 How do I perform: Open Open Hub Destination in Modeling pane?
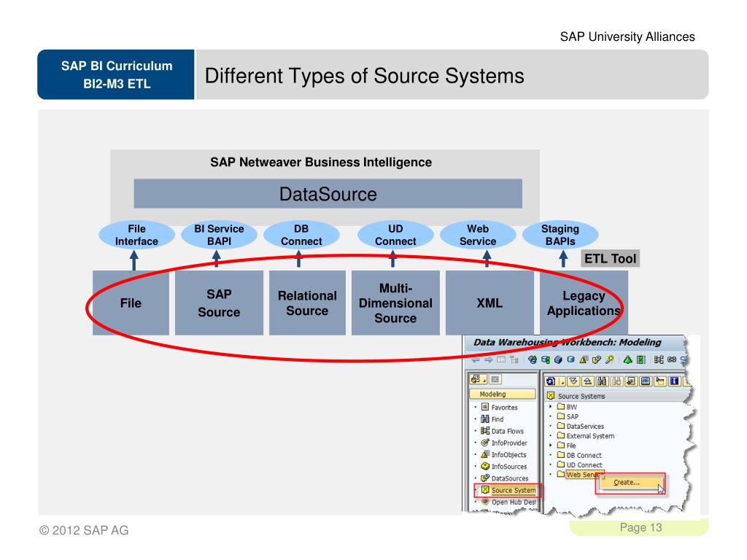pyautogui.click(x=508, y=502)
